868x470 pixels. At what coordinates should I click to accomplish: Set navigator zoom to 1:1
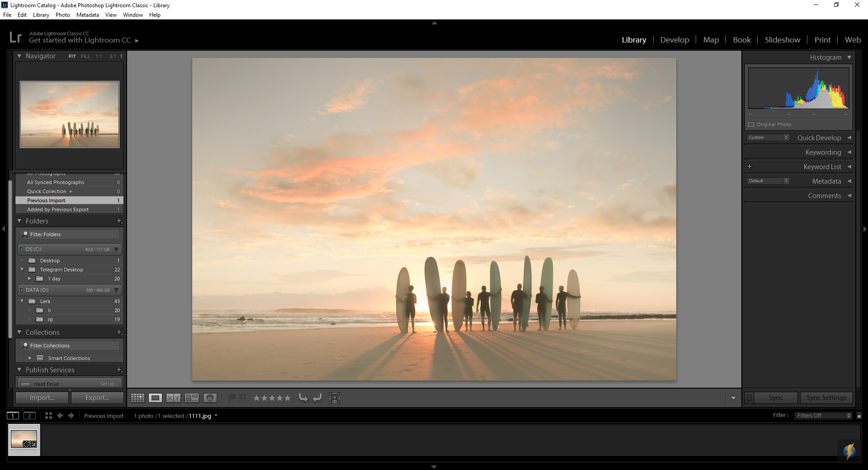pyautogui.click(x=99, y=57)
